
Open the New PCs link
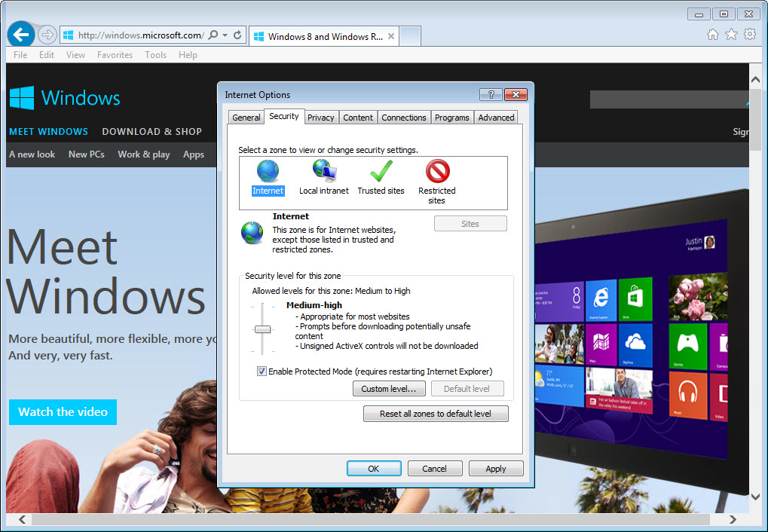point(86,154)
